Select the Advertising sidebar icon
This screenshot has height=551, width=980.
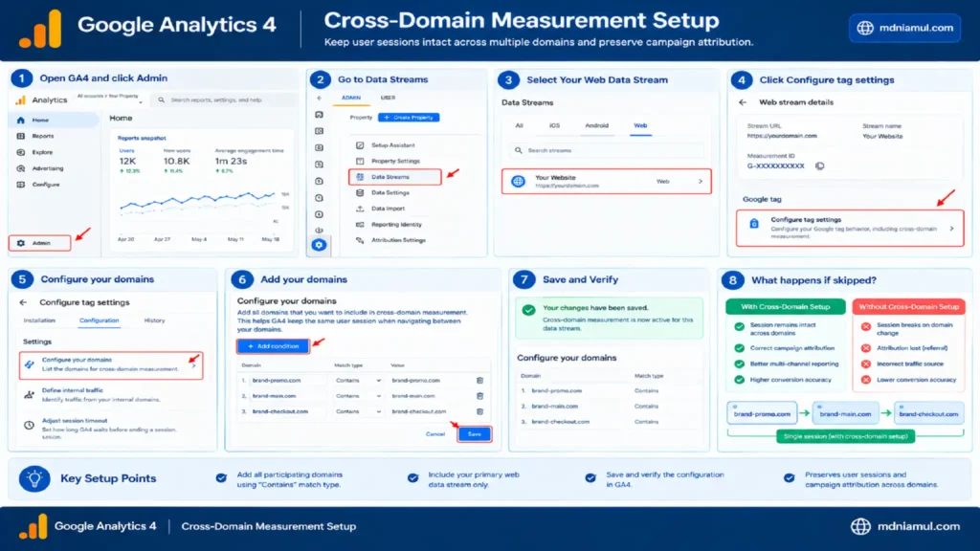point(21,168)
